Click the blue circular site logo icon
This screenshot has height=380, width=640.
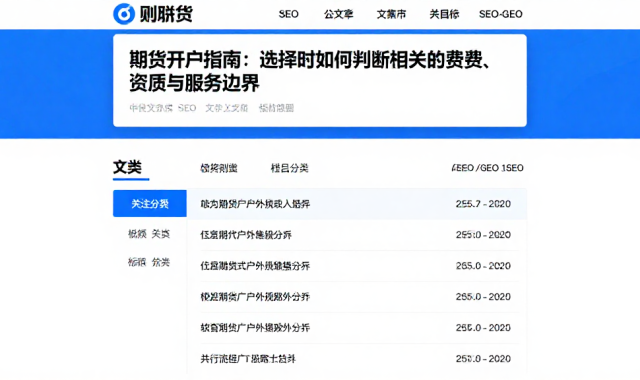coord(124,14)
